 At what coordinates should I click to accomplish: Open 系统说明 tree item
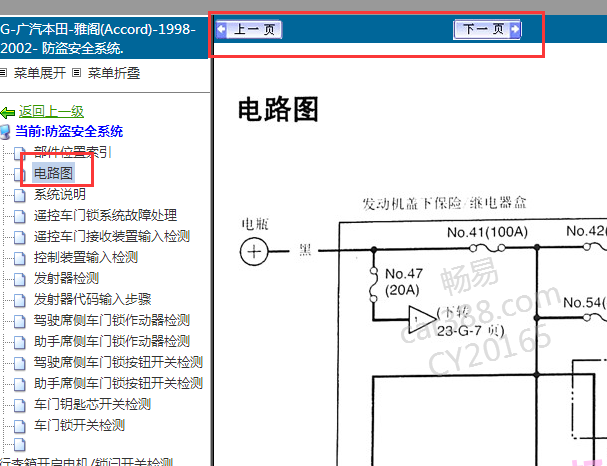(60, 194)
